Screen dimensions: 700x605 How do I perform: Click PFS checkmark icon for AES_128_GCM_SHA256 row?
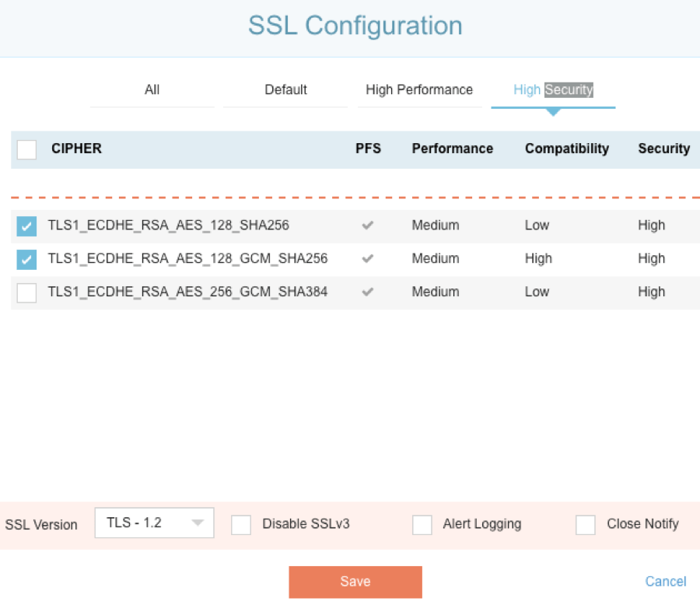[x=368, y=259]
